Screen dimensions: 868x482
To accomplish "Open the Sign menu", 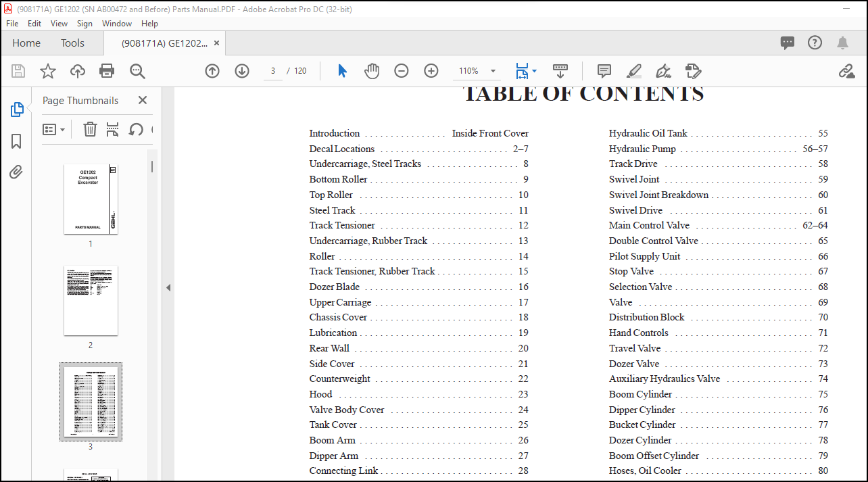I will (x=85, y=23).
